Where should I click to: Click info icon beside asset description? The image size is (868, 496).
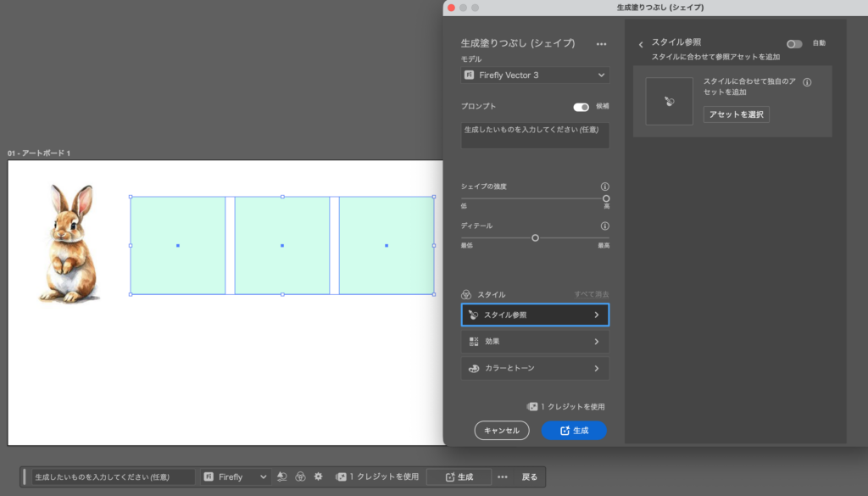tap(807, 83)
